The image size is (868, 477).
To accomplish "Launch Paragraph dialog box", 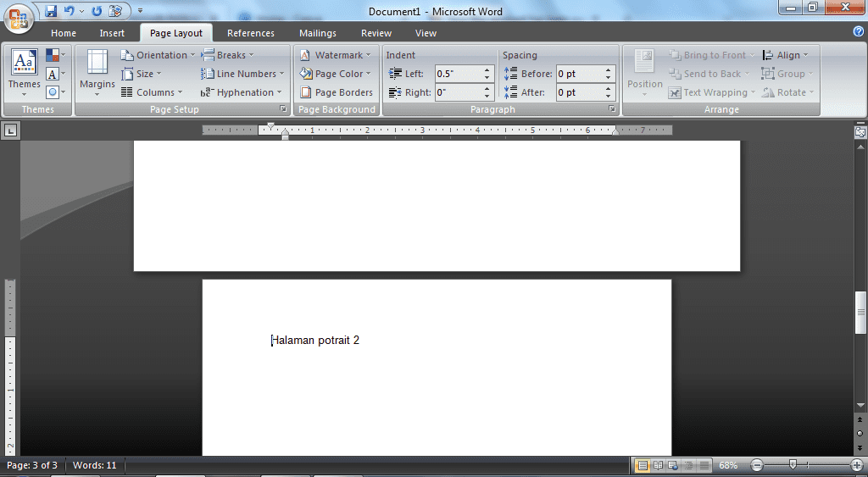I will [x=612, y=109].
